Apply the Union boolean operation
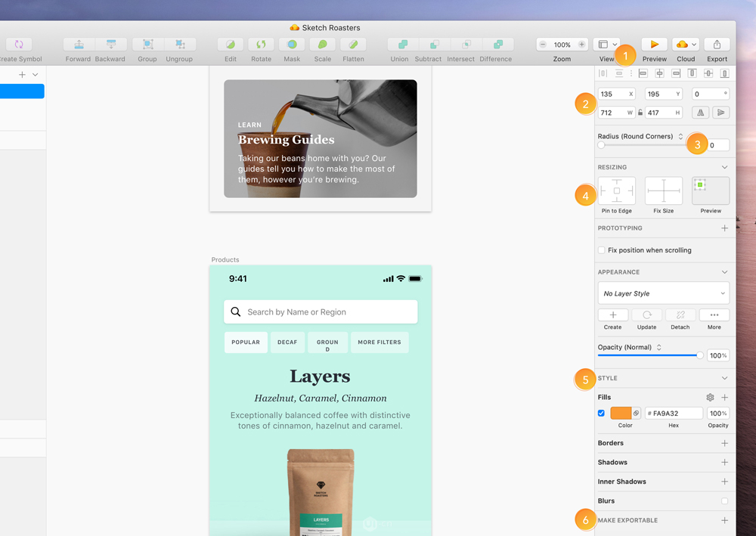 point(403,45)
